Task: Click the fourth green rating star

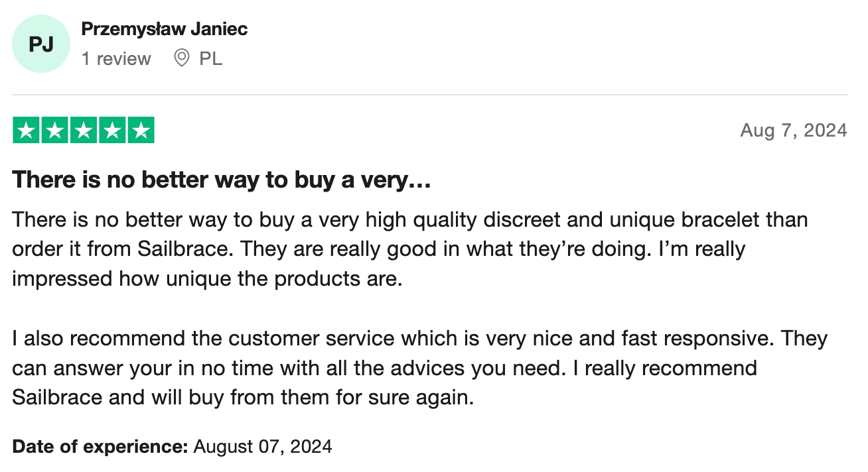Action: click(112, 130)
